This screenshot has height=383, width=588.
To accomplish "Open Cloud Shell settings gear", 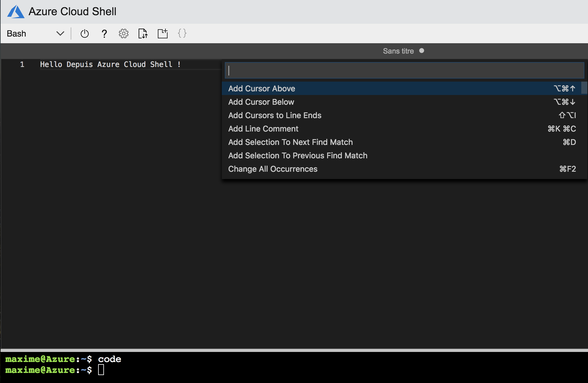I will [123, 33].
